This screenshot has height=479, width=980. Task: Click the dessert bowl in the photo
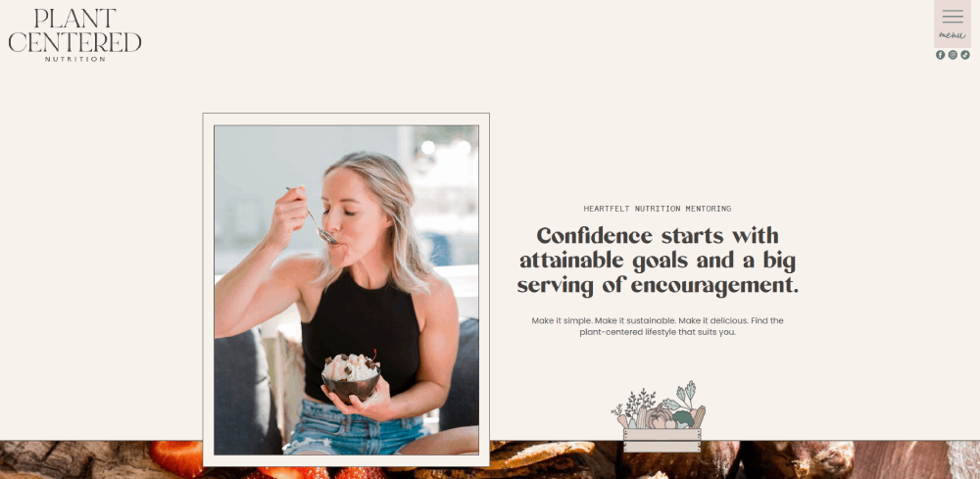[x=351, y=378]
